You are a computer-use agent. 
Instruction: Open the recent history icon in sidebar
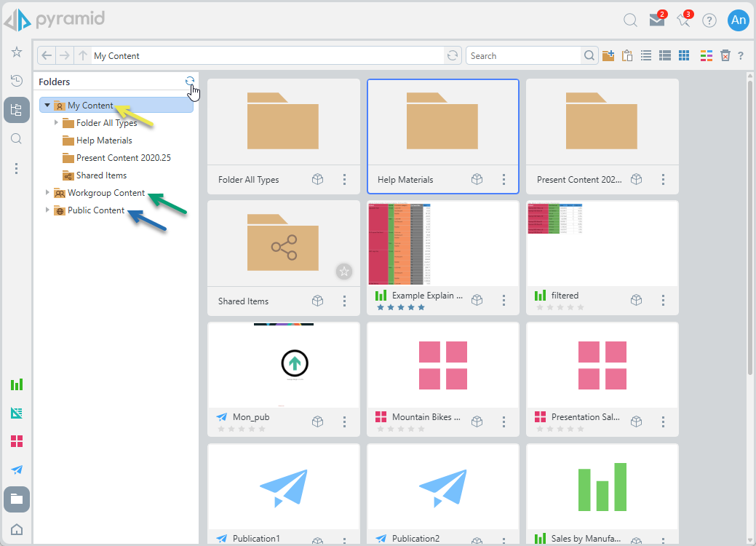17,80
